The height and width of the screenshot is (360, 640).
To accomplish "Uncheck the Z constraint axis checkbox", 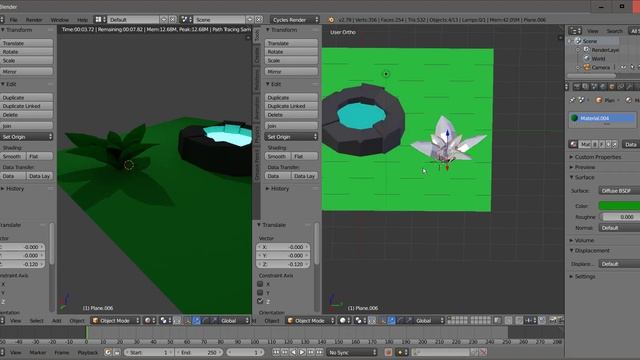I will tap(260, 301).
